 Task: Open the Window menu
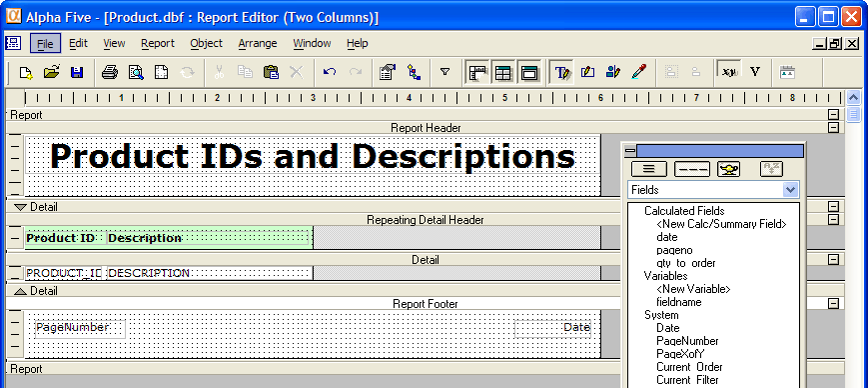(312, 43)
